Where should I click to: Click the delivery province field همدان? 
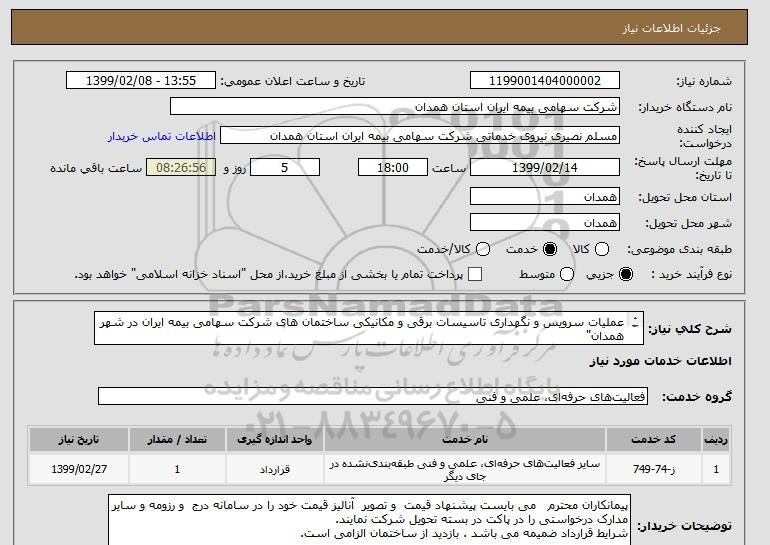(545, 196)
